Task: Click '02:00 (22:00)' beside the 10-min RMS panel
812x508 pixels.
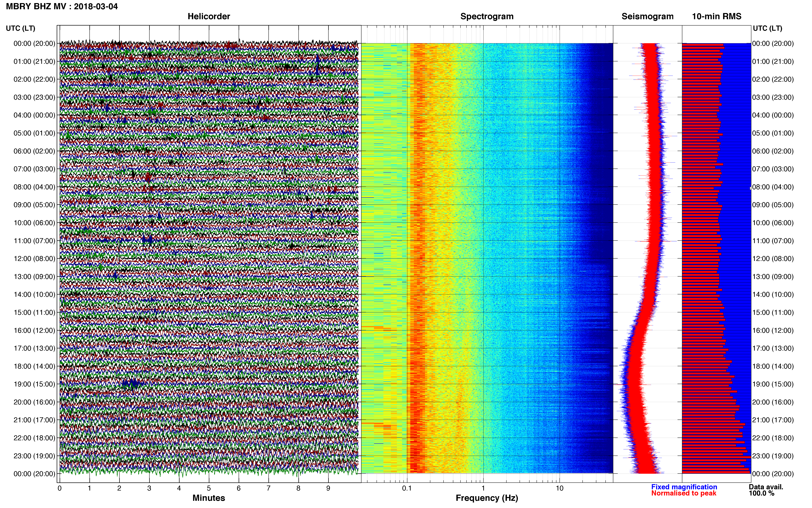Action: pos(773,79)
